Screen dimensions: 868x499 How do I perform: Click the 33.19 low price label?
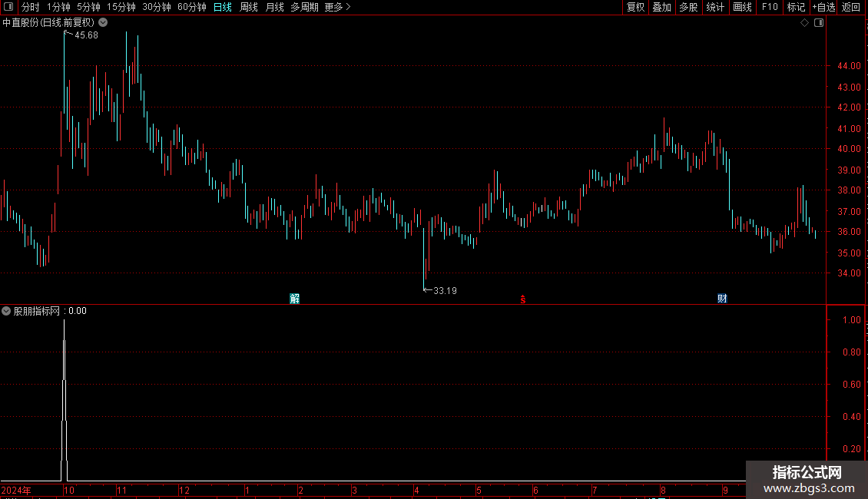point(445,291)
